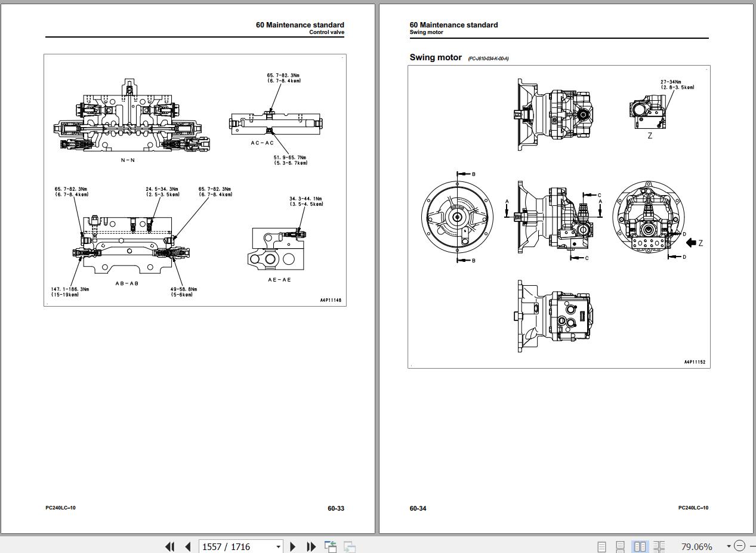
Task: Click the zoom out minus button
Action: coord(739,546)
